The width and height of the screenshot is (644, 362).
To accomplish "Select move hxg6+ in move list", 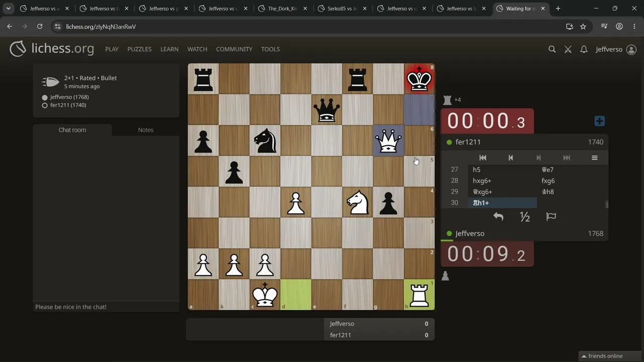I will (x=503, y=180).
